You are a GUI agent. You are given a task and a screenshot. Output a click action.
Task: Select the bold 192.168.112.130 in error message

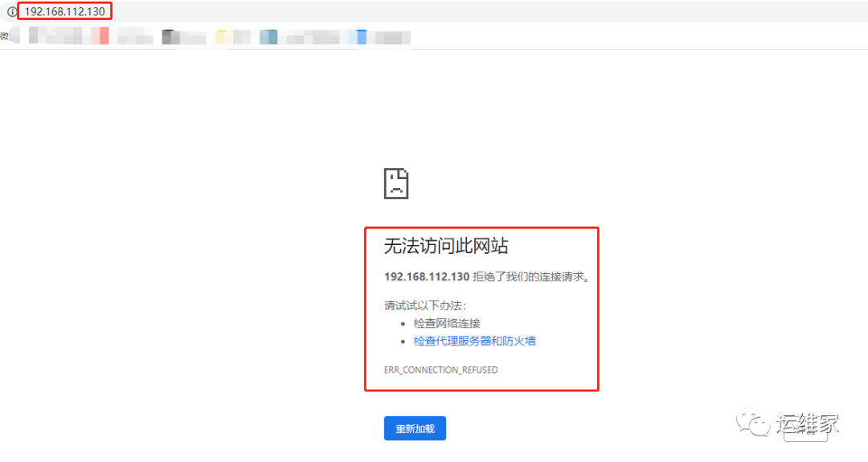pos(427,276)
